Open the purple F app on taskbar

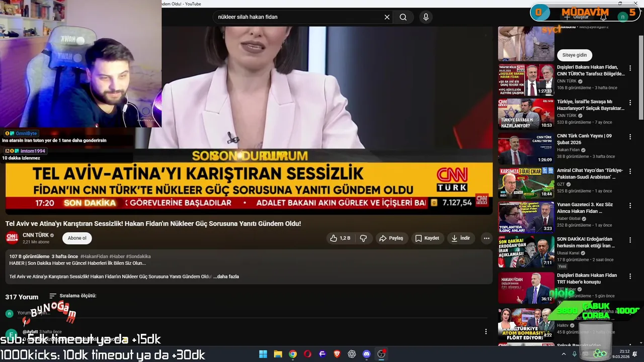tap(323, 354)
